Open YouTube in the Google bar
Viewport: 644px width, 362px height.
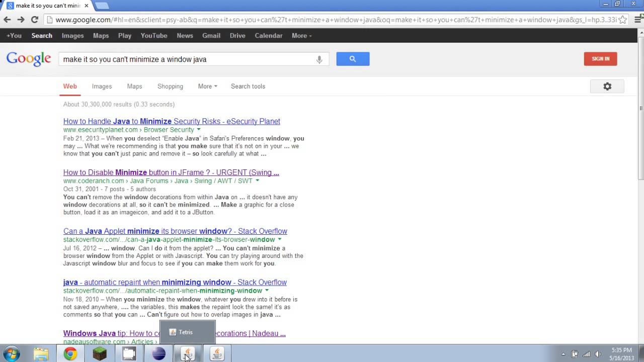(x=154, y=36)
